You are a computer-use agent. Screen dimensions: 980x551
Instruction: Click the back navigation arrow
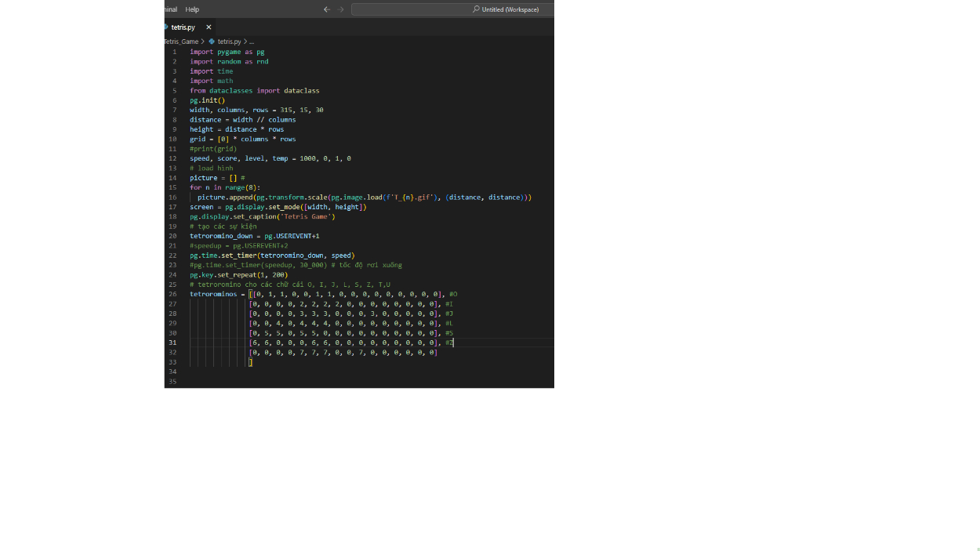coord(326,9)
